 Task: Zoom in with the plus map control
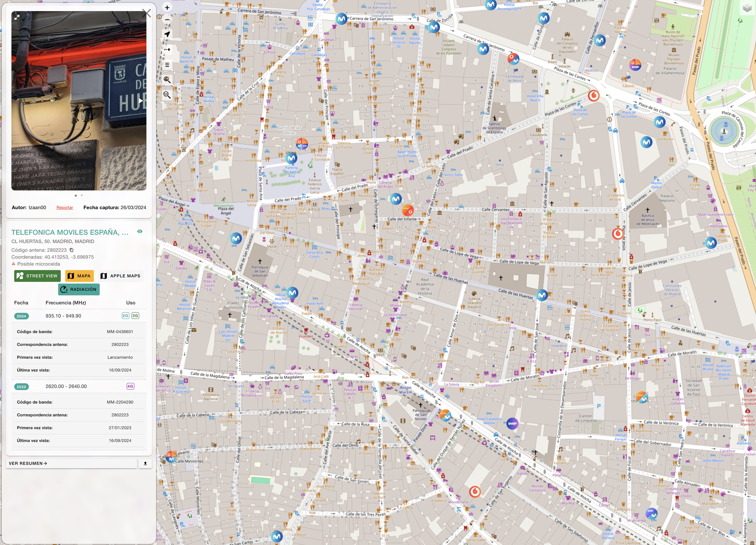[167, 8]
